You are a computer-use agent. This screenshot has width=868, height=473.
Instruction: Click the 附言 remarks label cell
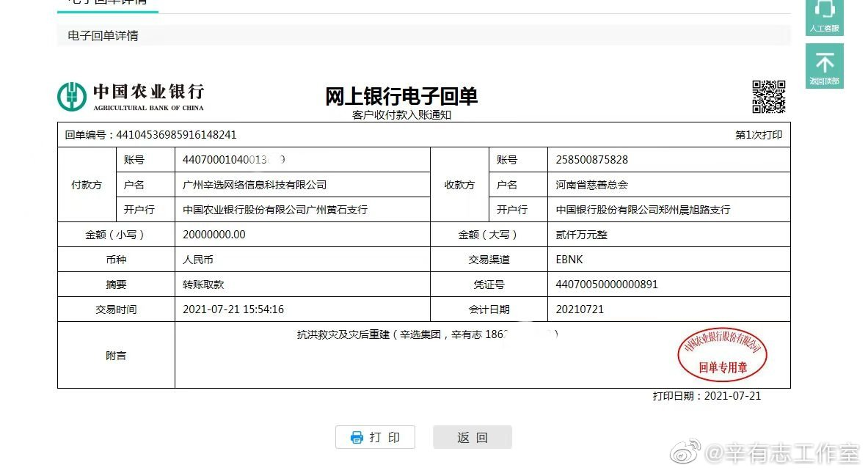pyautogui.click(x=116, y=355)
